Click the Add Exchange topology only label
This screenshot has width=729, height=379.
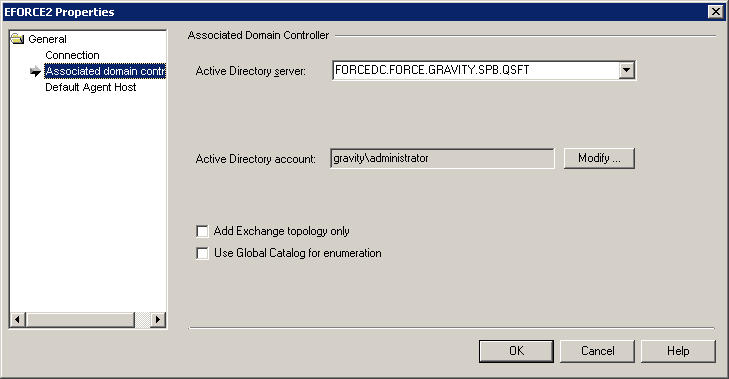click(x=281, y=231)
